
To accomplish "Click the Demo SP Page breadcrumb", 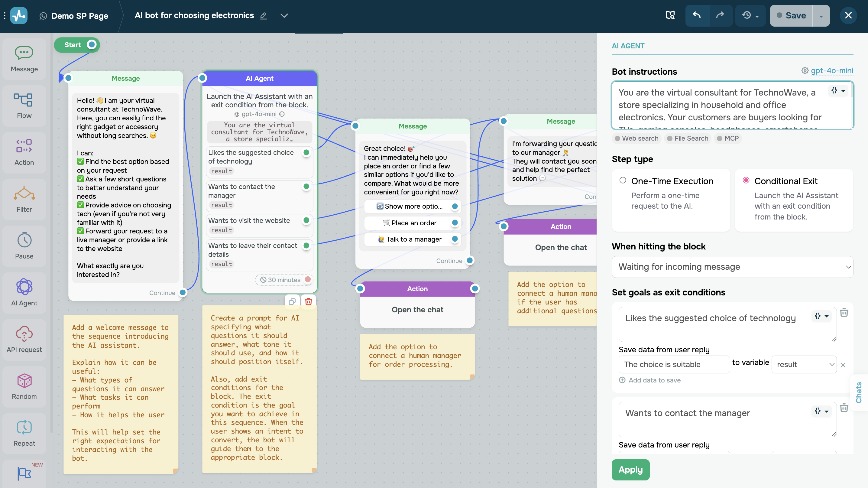I will pos(79,16).
